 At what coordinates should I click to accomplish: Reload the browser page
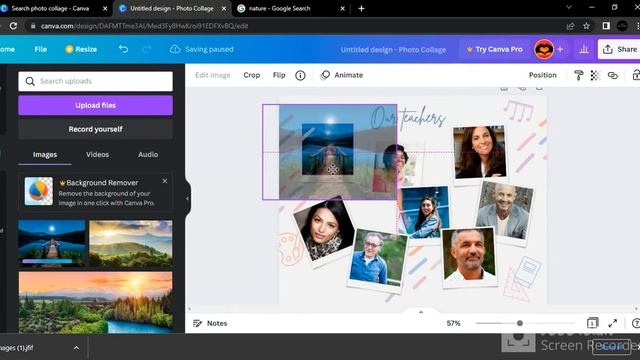click(x=13, y=26)
